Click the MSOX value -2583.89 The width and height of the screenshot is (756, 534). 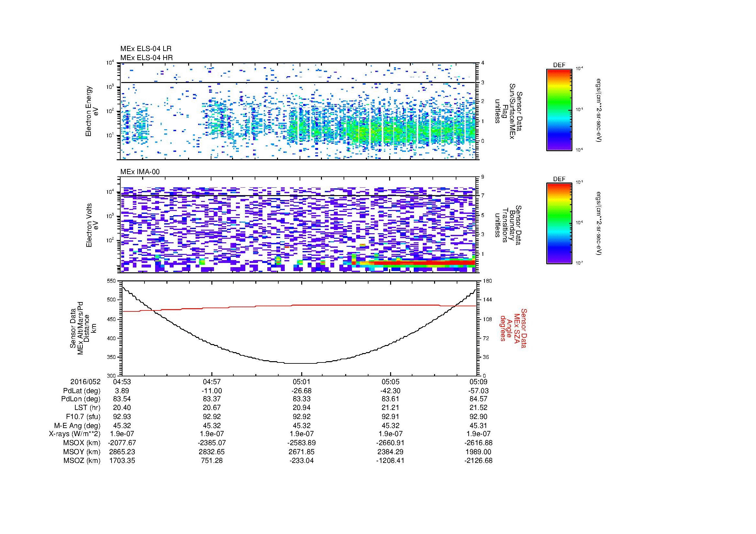point(302,443)
